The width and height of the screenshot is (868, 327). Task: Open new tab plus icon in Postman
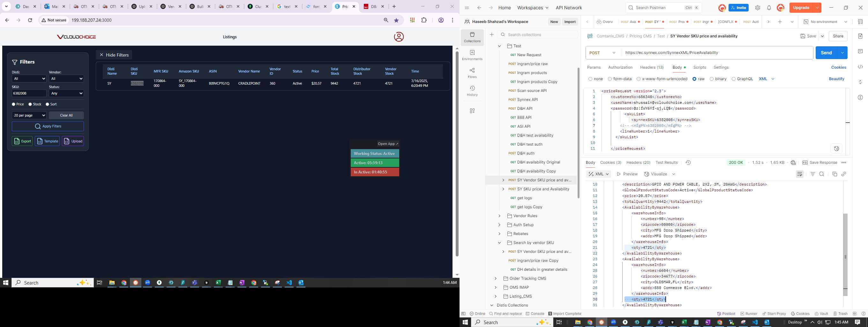click(x=780, y=22)
